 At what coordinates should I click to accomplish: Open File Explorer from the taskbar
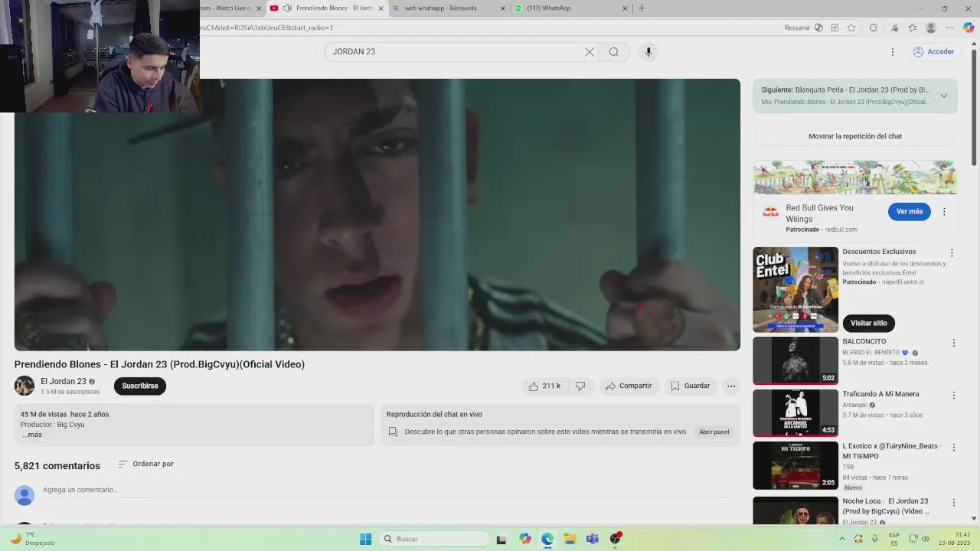click(x=570, y=539)
